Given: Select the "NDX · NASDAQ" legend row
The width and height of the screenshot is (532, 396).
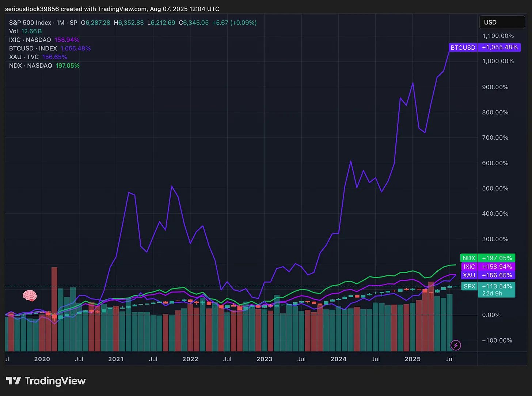Looking at the screenshot, I should (45, 66).
